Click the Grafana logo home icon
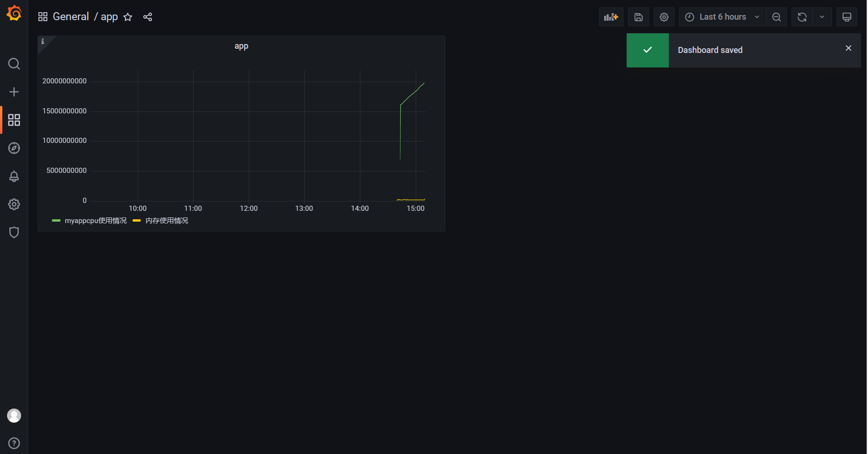This screenshot has width=868, height=454. tap(14, 13)
